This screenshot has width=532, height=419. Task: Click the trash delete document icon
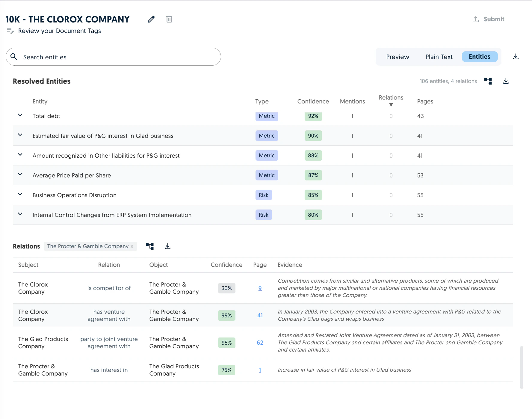[x=169, y=19]
